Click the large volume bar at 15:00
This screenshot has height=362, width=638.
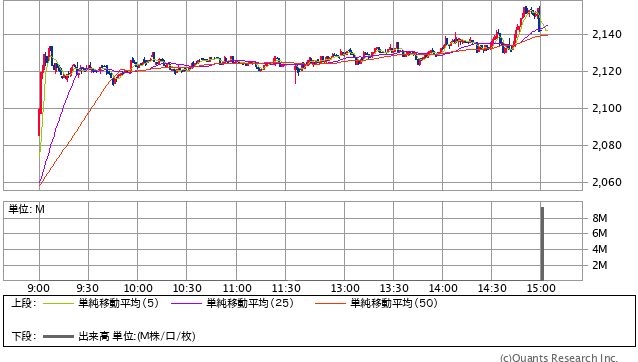click(x=542, y=243)
